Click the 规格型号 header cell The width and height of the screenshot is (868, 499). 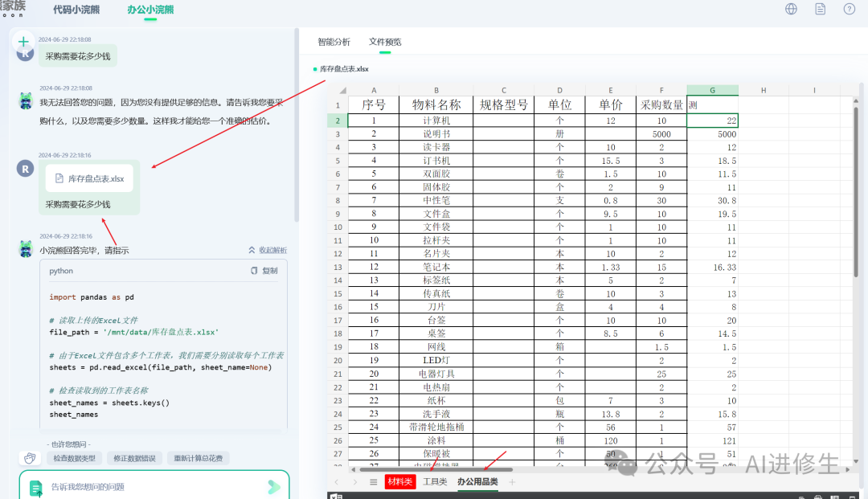coord(504,104)
